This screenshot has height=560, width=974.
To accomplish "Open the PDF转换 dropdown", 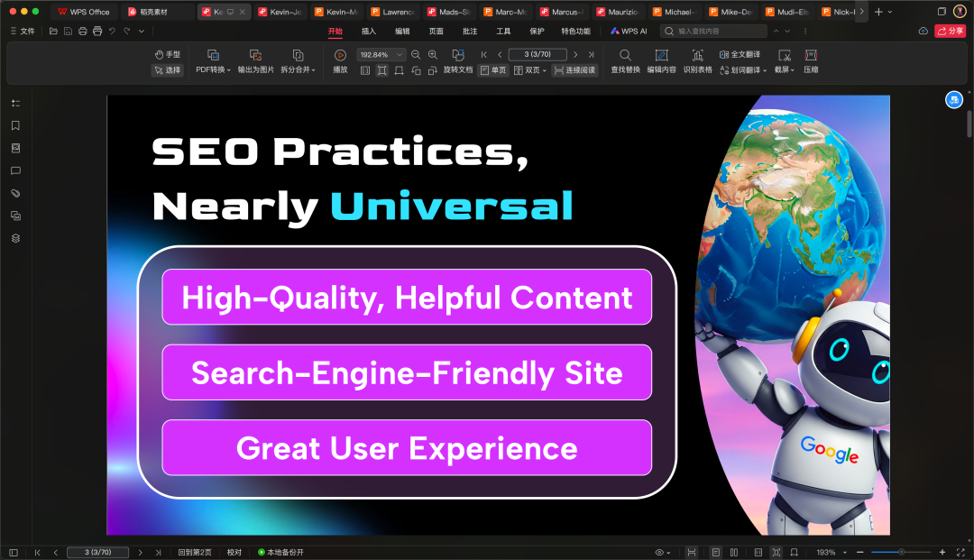I will pos(213,69).
